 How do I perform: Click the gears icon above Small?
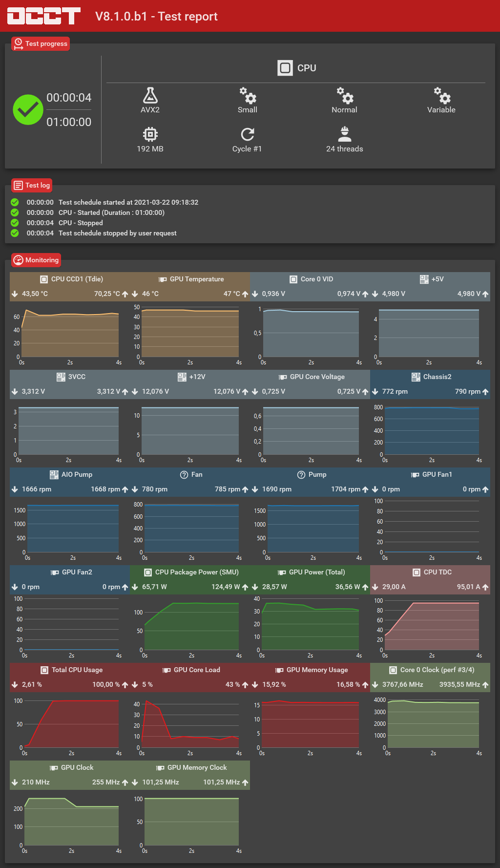(x=248, y=95)
